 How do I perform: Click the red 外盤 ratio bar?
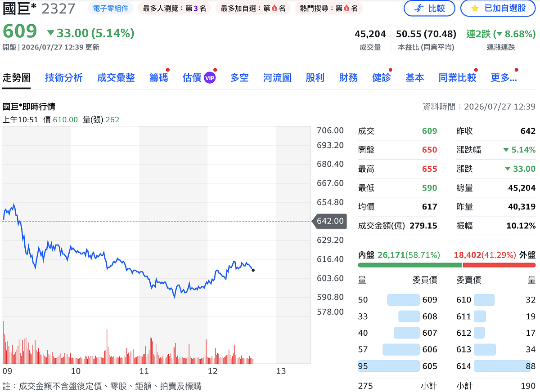[x=499, y=265]
